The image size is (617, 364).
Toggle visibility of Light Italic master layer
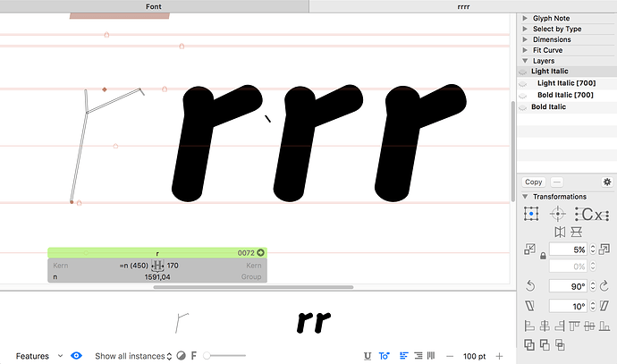tap(522, 72)
